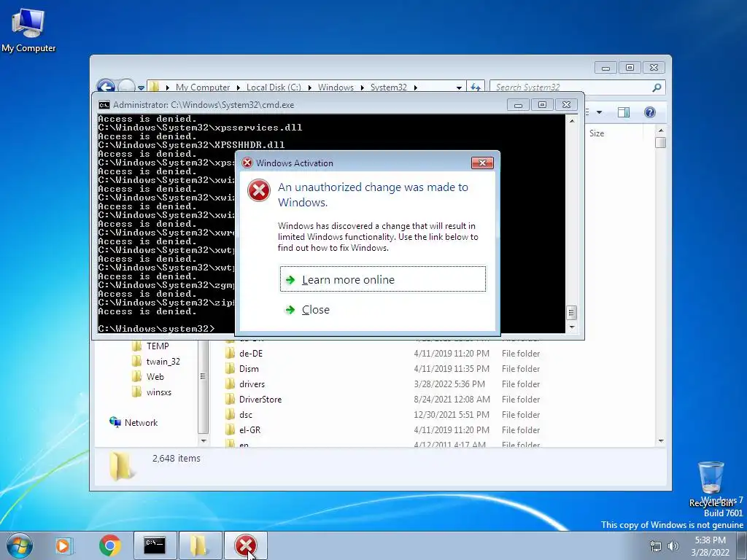This screenshot has height=560, width=747.
Task: Expand the arrow after System32 breadcrumb
Action: [415, 87]
